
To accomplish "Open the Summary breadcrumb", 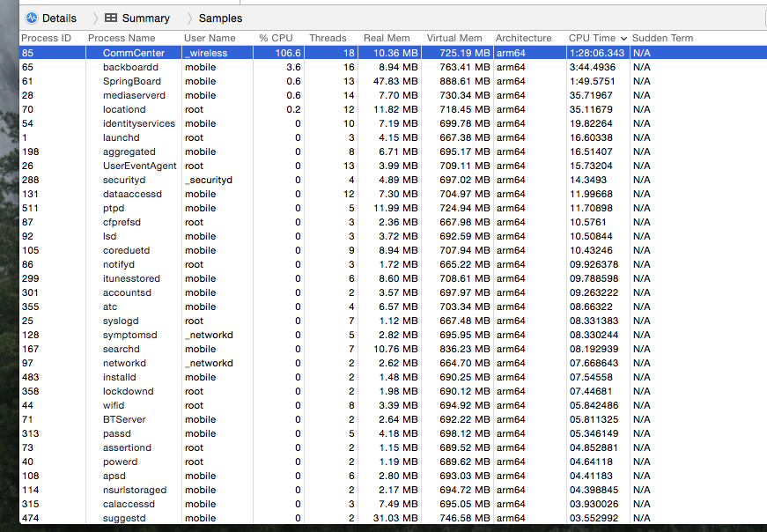I will click(x=146, y=18).
